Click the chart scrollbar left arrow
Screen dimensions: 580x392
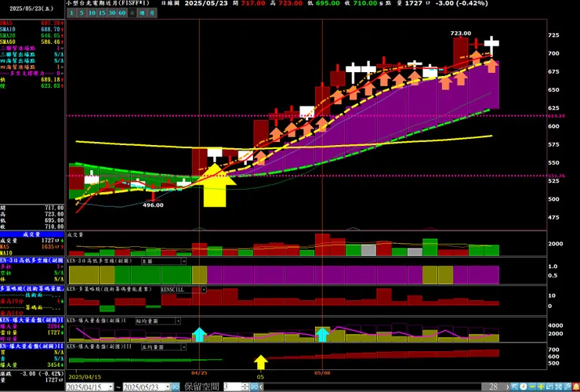261,387
